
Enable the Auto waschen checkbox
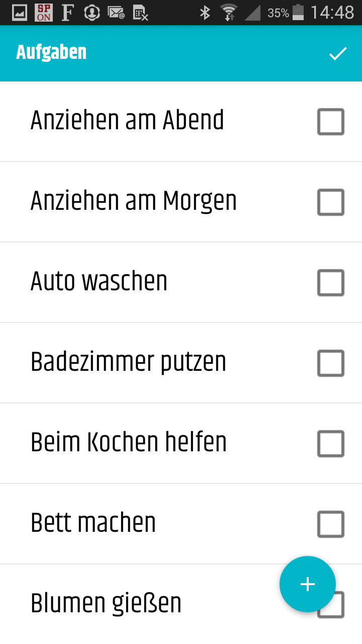(330, 283)
